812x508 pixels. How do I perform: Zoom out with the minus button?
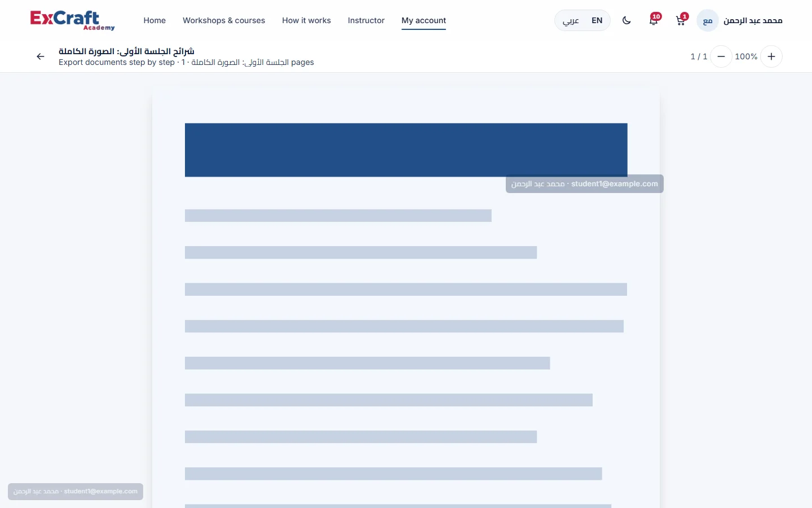tap(721, 56)
